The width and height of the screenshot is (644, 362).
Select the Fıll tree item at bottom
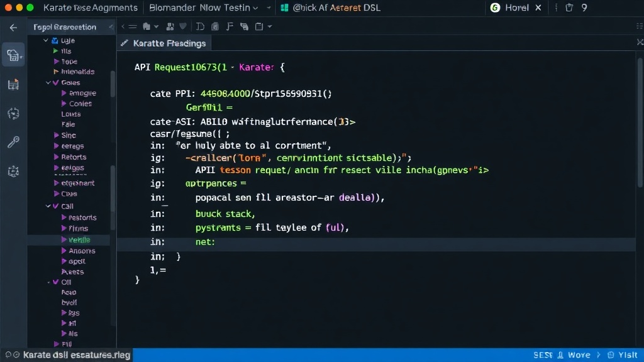point(66,344)
